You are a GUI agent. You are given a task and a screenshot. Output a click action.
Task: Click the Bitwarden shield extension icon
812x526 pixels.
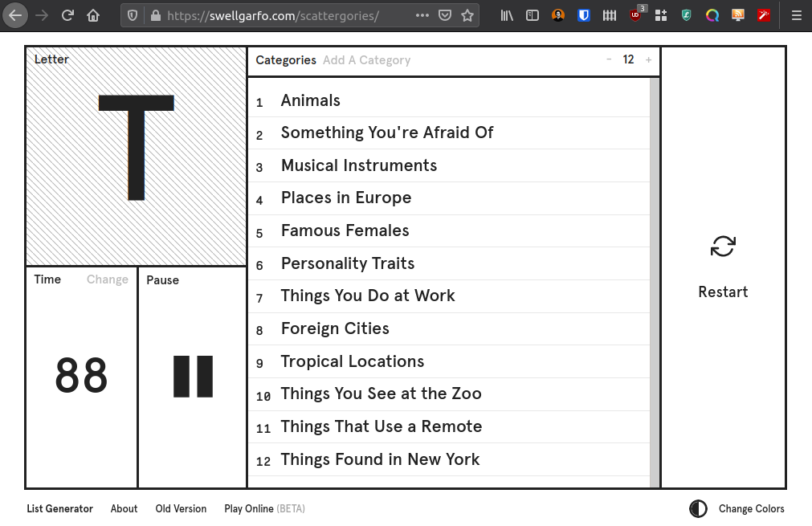tap(584, 15)
